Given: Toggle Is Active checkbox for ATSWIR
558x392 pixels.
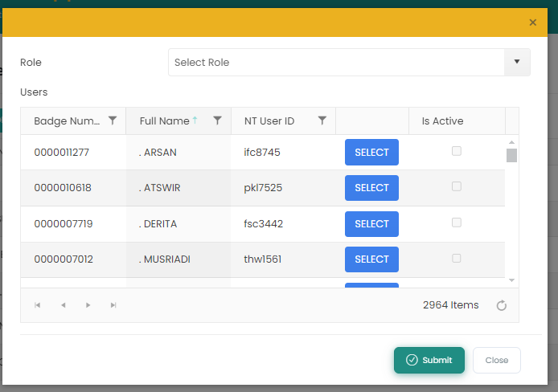Looking at the screenshot, I should (x=457, y=186).
